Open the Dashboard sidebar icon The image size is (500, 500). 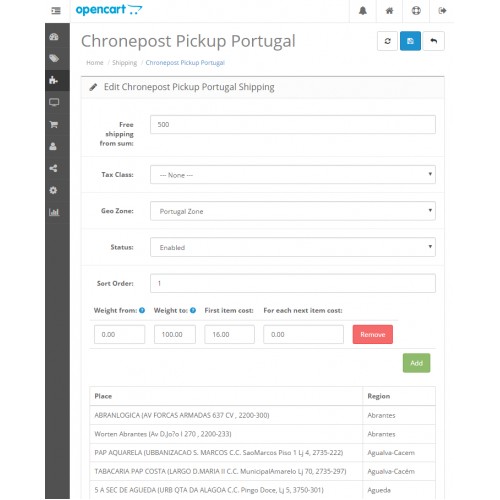pyautogui.click(x=54, y=37)
